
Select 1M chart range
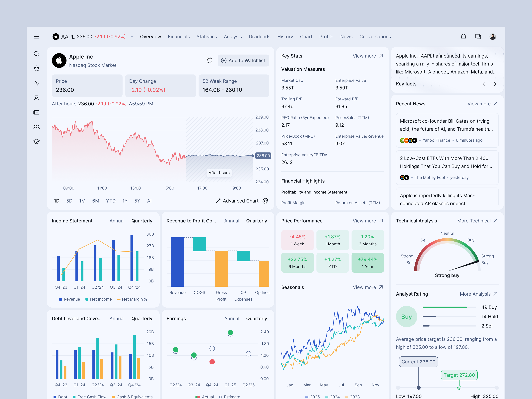click(82, 201)
